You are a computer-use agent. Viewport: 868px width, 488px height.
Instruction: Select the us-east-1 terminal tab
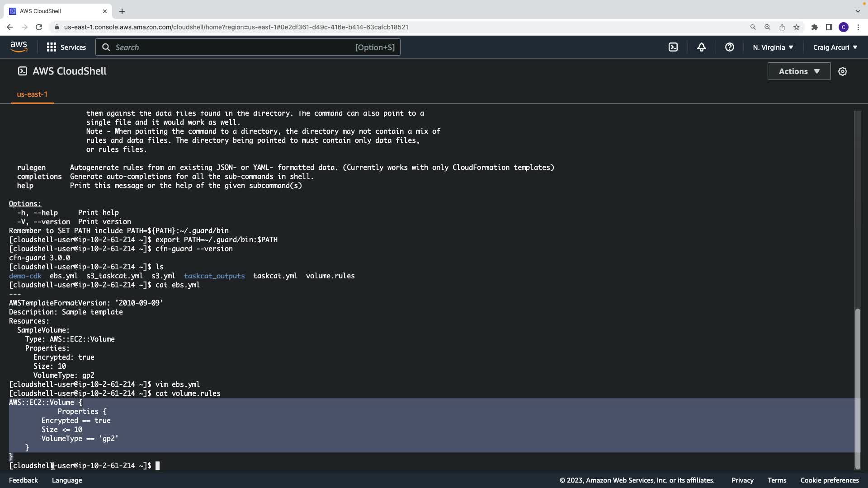point(32,94)
